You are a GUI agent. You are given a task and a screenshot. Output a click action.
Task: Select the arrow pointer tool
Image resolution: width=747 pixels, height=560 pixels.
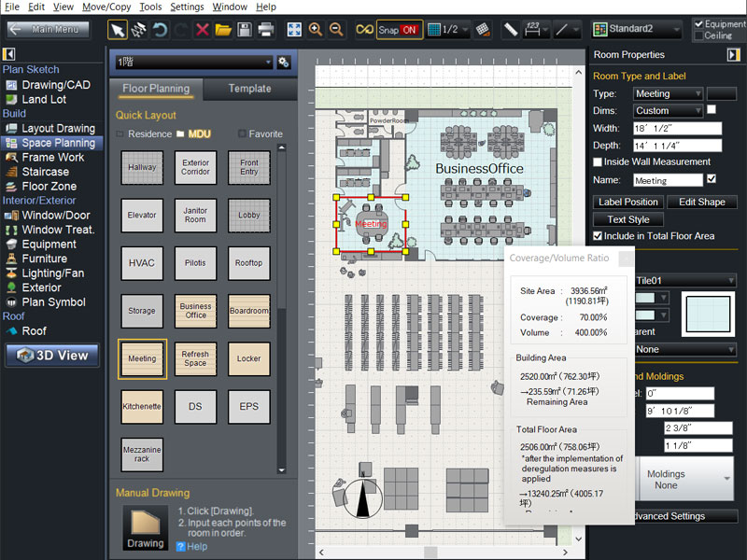[x=118, y=30]
